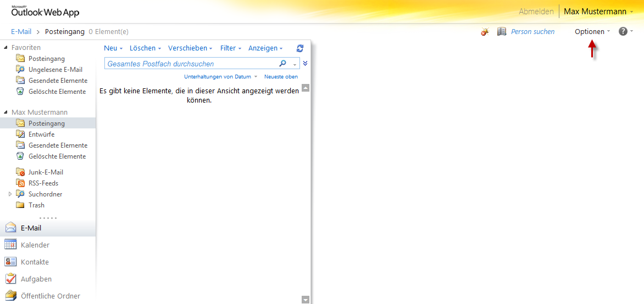This screenshot has width=644, height=304.
Task: Click the E-Mail breadcrumb link
Action: (21, 32)
